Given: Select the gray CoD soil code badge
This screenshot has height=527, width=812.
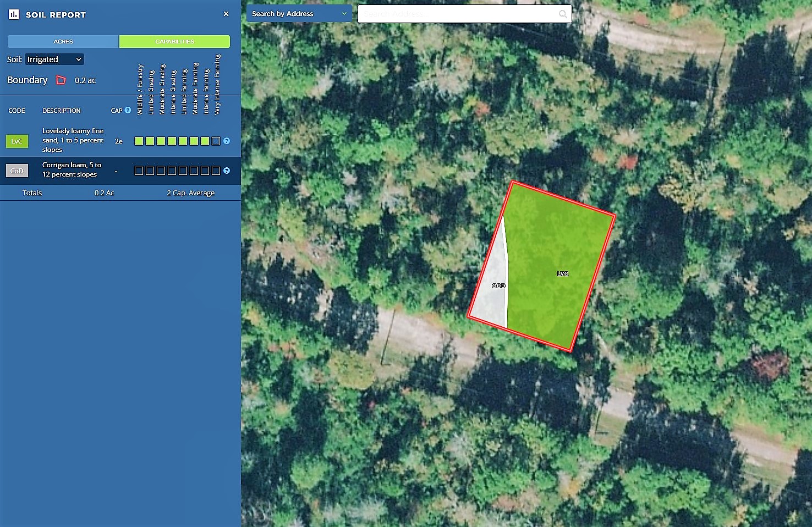Looking at the screenshot, I should (17, 171).
